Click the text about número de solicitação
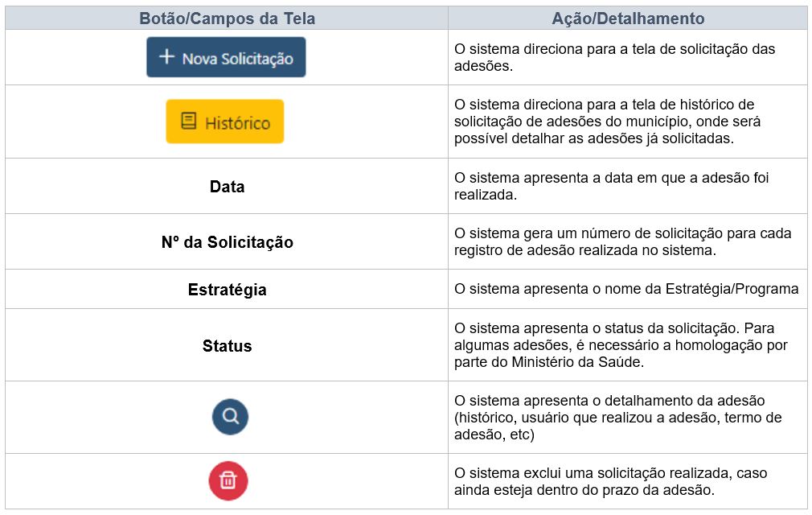812x515 pixels. click(x=622, y=242)
